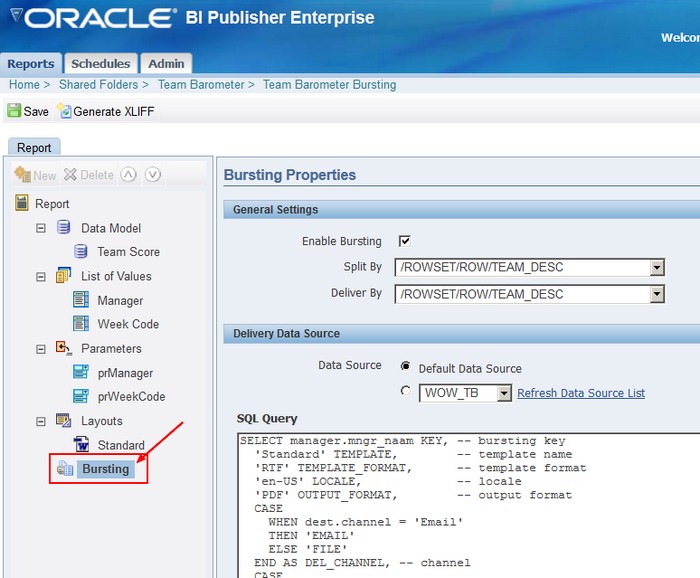Open the Deliver By dropdown
The image size is (700, 578).
657,294
